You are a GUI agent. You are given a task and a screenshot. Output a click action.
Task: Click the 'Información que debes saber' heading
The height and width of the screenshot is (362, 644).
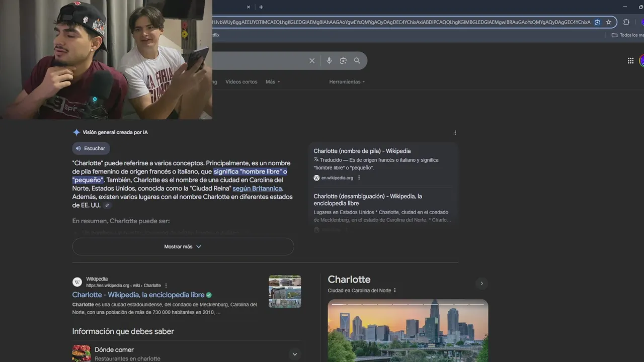click(123, 331)
